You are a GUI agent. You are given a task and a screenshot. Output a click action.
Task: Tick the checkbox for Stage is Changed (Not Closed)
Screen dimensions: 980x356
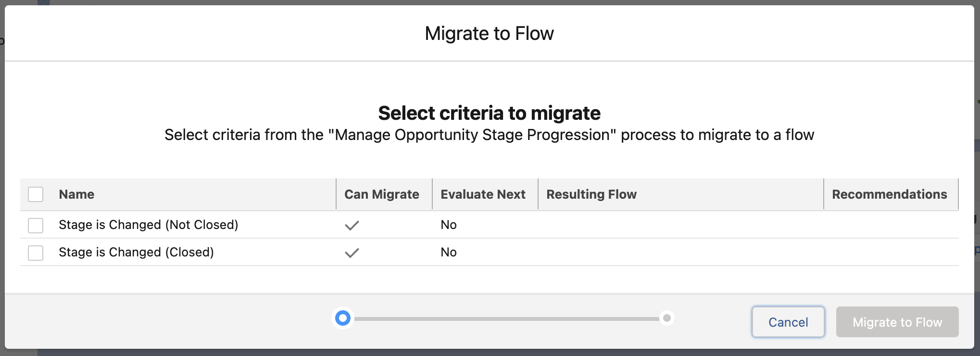pyautogui.click(x=36, y=225)
